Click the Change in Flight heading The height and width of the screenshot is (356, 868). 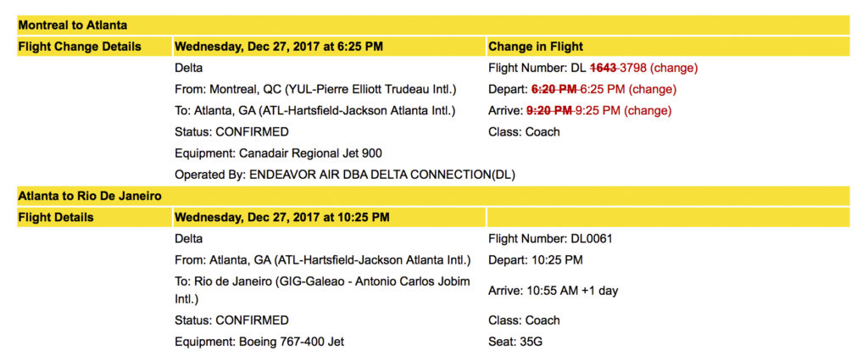536,46
